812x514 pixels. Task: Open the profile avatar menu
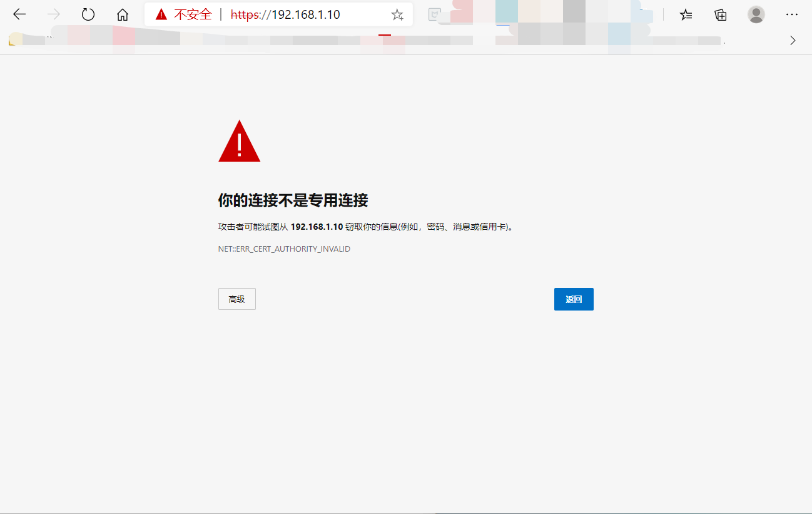[756, 14]
